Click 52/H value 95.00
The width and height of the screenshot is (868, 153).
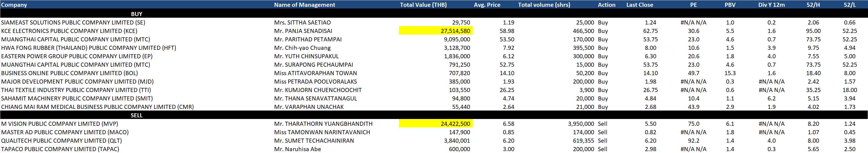[x=813, y=31]
